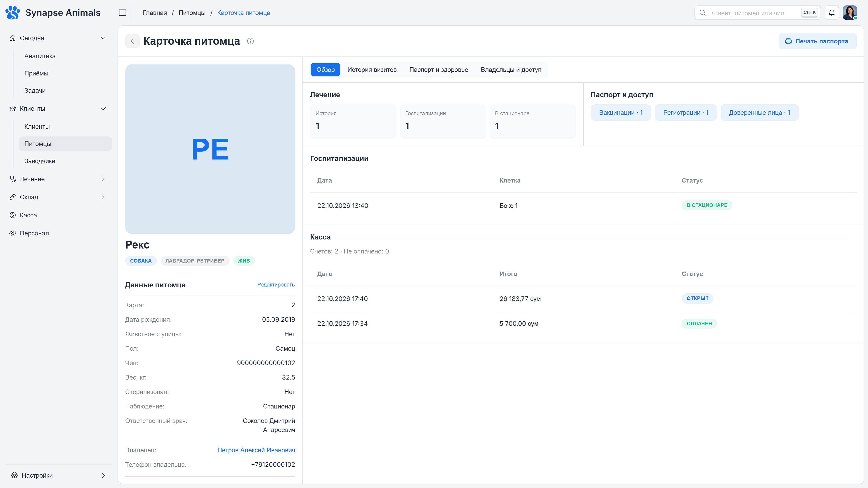Viewport: 868px width, 488px height.
Task: Click the Лечение stethoscope icon
Action: point(13,179)
